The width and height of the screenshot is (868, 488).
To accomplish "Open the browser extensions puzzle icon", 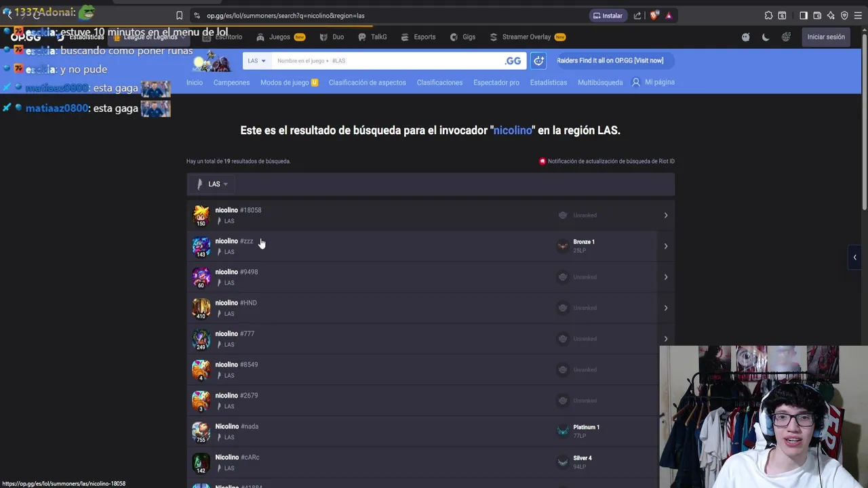I will point(768,16).
